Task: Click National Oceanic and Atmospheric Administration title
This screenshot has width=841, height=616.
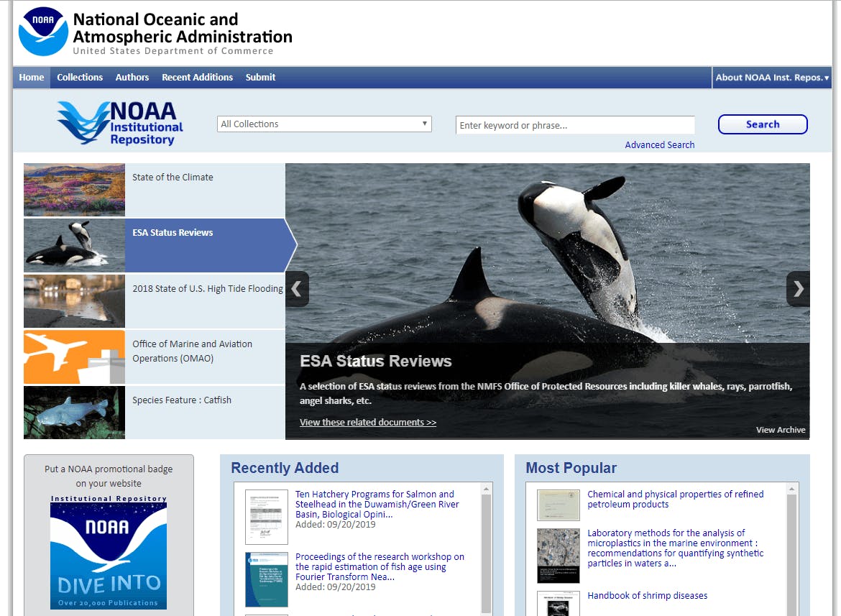Action: [x=183, y=28]
